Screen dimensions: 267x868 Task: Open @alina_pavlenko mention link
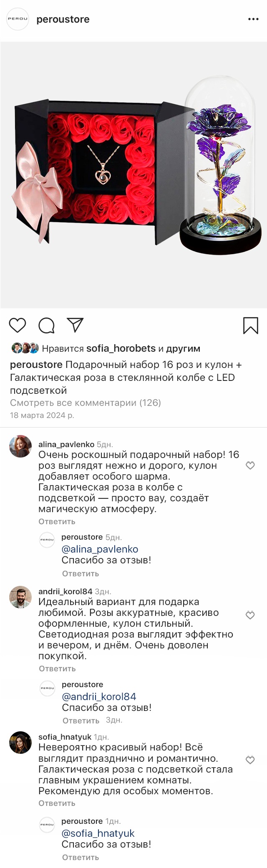tap(100, 549)
